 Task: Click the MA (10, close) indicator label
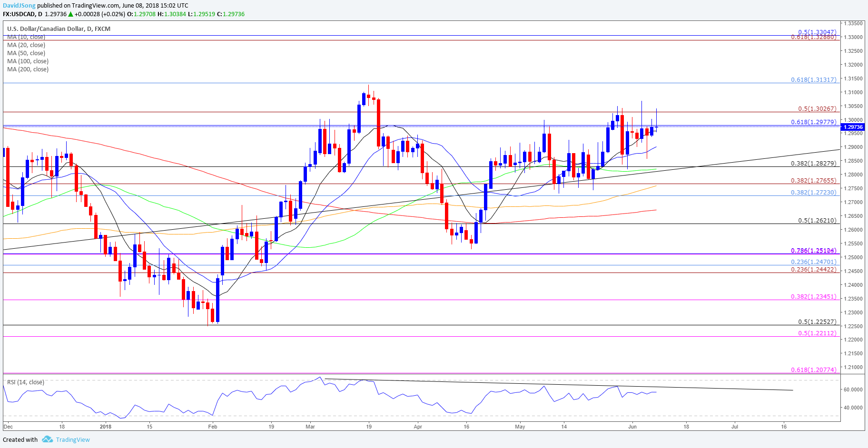[26, 37]
